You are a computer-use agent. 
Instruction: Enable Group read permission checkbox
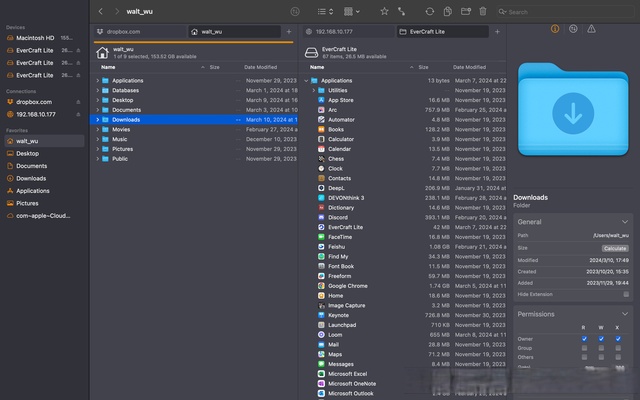coord(584,348)
